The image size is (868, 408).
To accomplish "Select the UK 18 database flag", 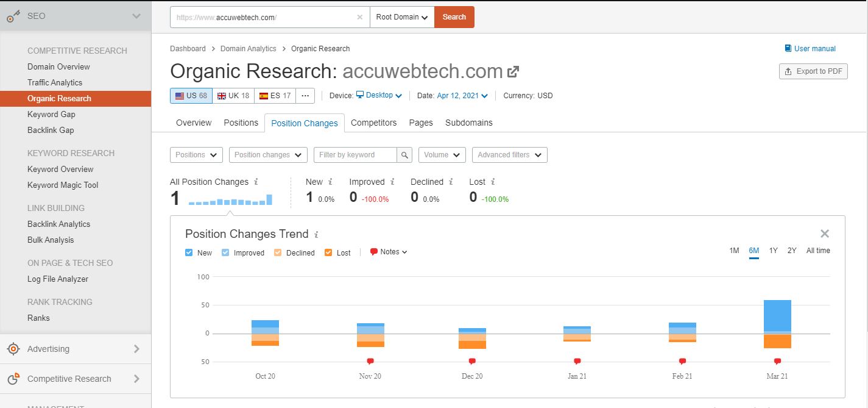I will 233,96.
